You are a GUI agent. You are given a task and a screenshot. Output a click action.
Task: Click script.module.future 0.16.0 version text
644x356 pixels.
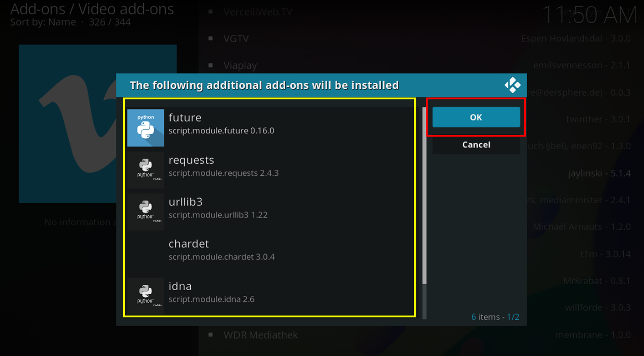click(x=221, y=131)
